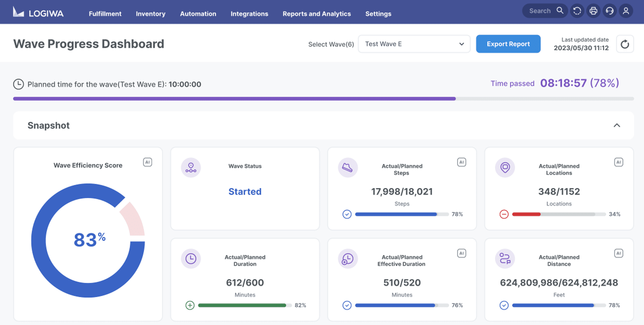Collapse the Snapshot section

click(x=617, y=125)
